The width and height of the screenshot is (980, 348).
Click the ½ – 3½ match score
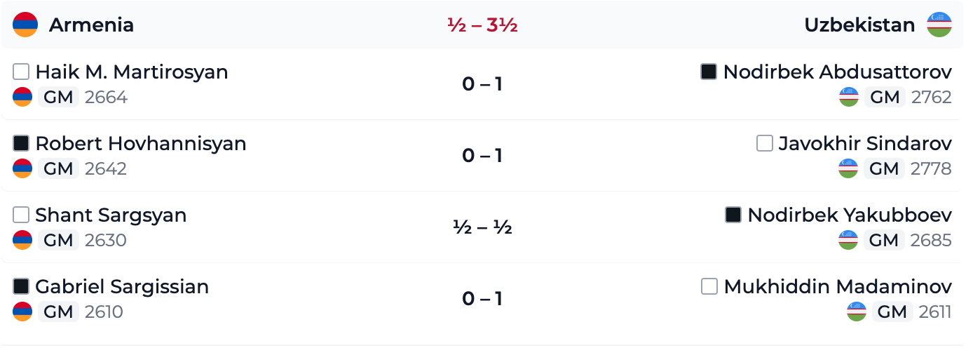(482, 25)
